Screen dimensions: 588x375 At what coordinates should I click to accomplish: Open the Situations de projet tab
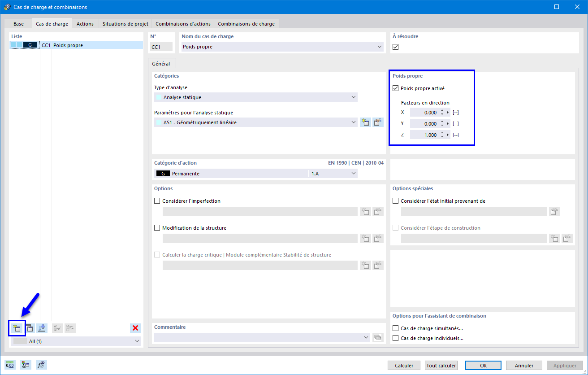[x=125, y=24]
